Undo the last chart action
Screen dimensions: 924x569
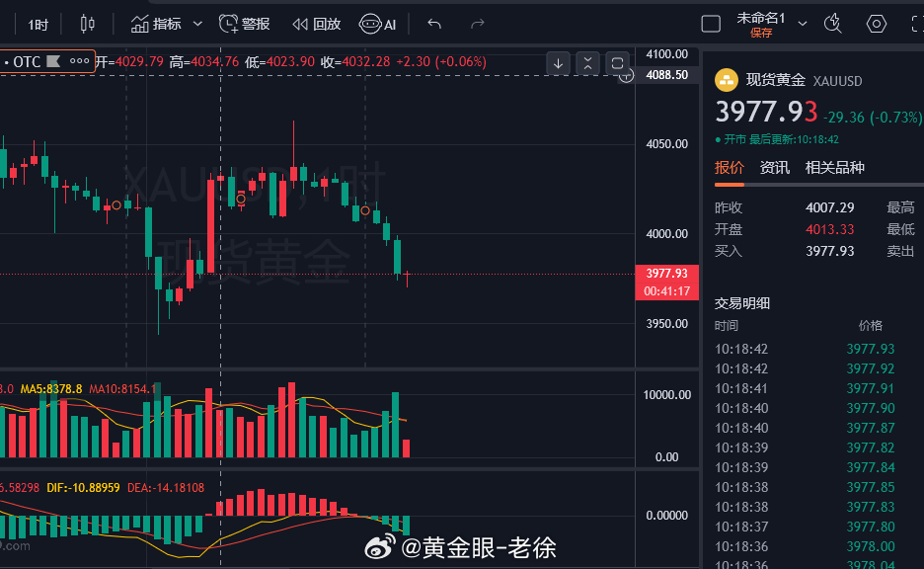pos(434,24)
